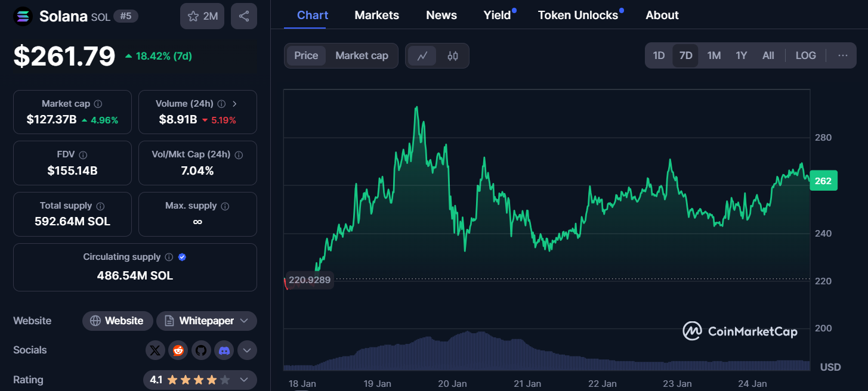Expand the Whitepaper dropdown
This screenshot has width=868, height=391.
[x=206, y=321]
